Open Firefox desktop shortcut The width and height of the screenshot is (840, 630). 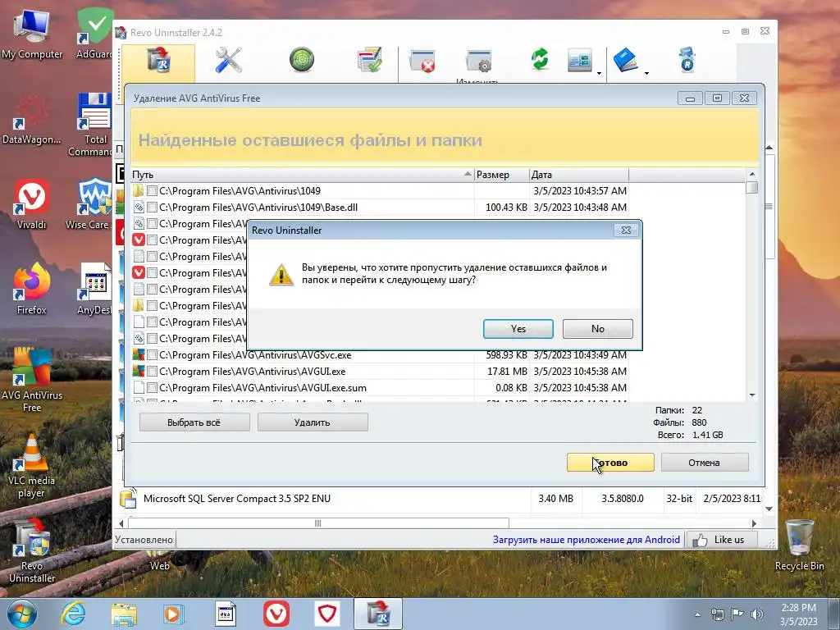pyautogui.click(x=32, y=290)
